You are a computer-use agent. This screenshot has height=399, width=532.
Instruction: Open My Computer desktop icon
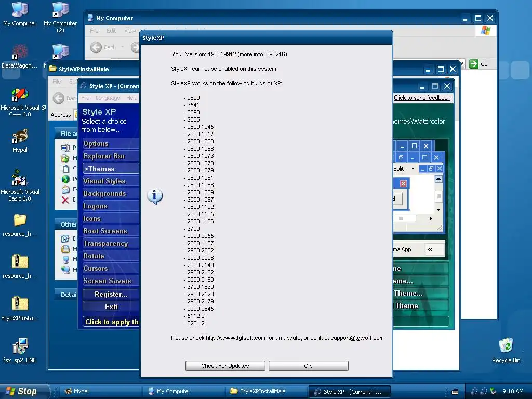[x=20, y=14]
